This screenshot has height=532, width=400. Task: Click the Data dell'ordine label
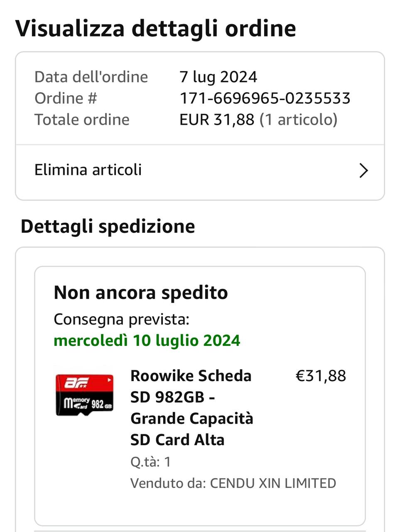tap(91, 77)
